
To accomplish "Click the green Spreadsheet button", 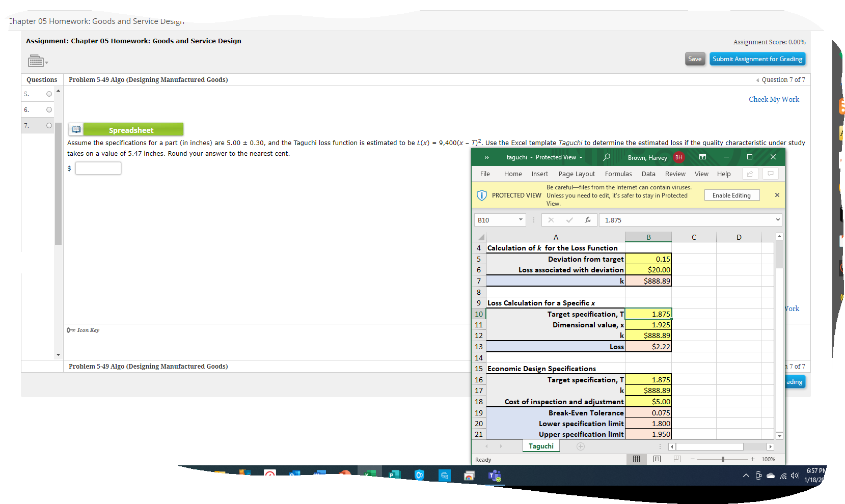I will pyautogui.click(x=133, y=130).
